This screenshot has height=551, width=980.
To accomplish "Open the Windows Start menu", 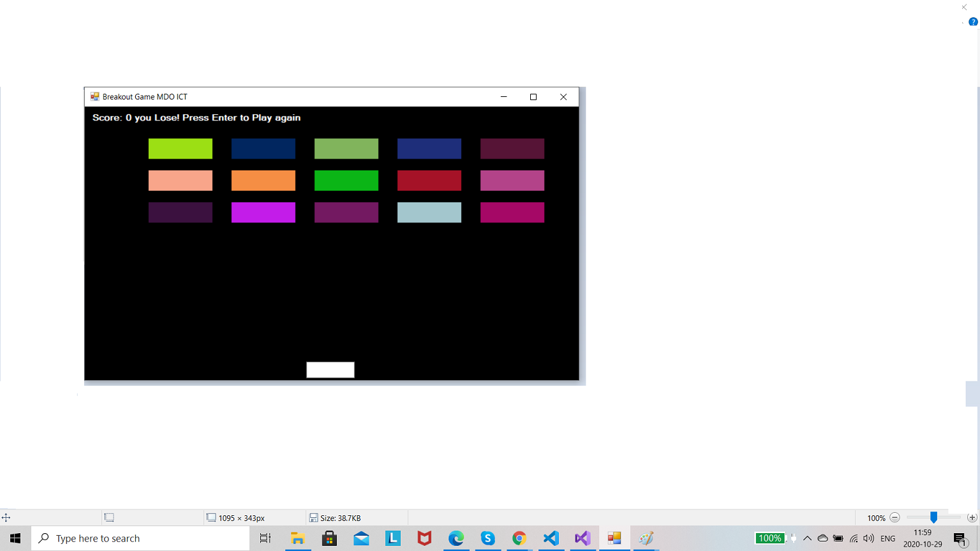I will pyautogui.click(x=15, y=538).
